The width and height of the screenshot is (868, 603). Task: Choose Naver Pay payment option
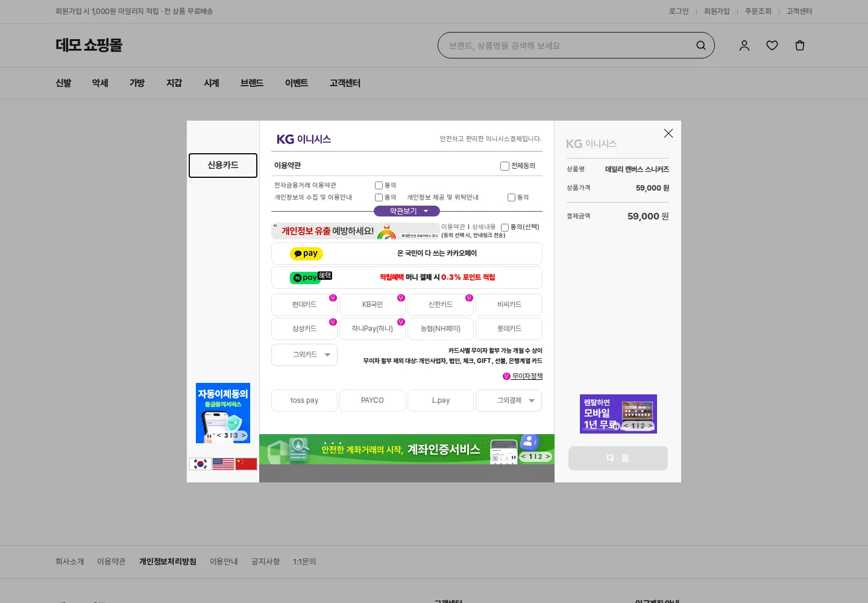point(407,277)
